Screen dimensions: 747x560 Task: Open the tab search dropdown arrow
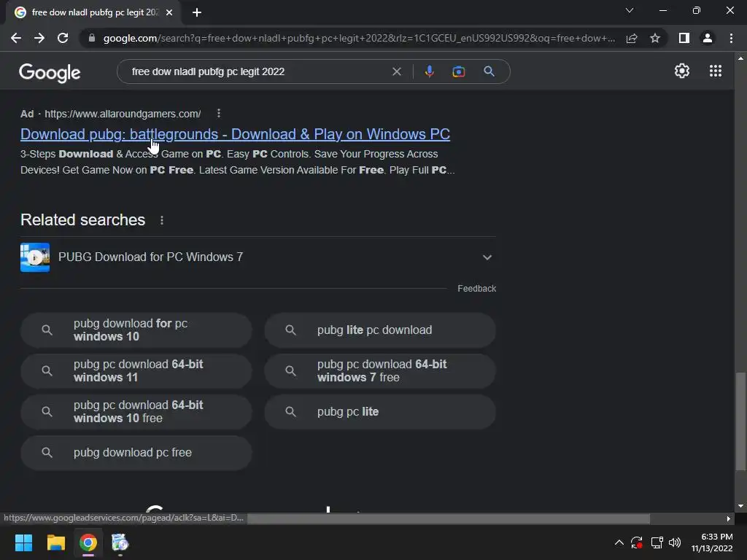(x=630, y=10)
